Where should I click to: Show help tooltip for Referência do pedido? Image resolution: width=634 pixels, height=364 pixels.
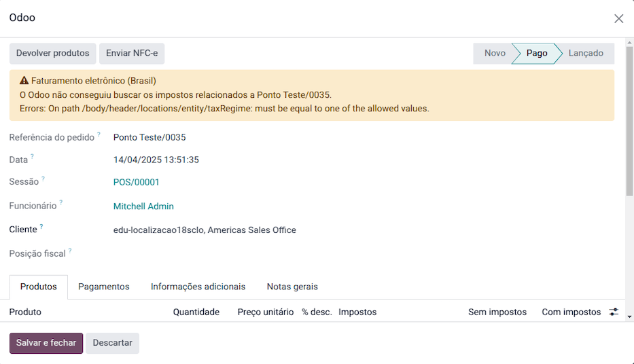[99, 135]
